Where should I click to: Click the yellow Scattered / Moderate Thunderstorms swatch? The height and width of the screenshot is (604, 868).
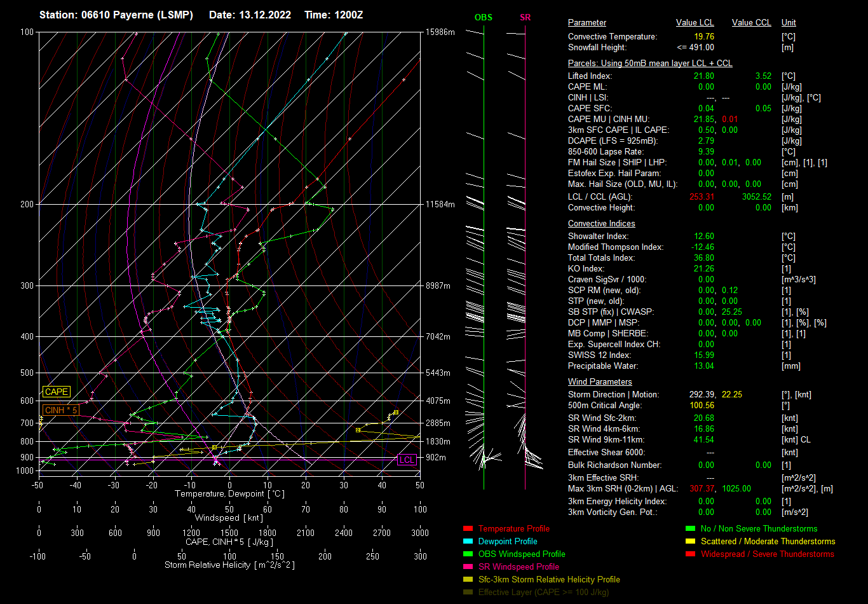click(690, 542)
